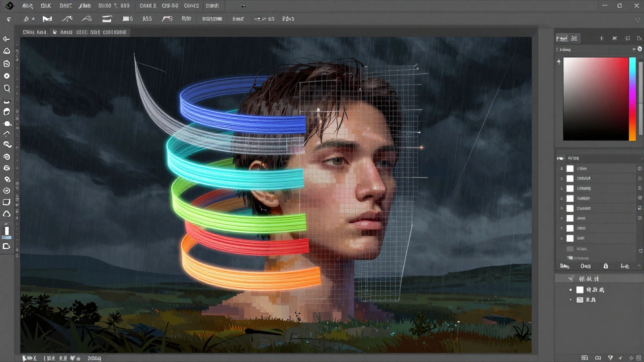Open the first menu in the top menu bar
This screenshot has width=644, height=362.
tap(28, 6)
